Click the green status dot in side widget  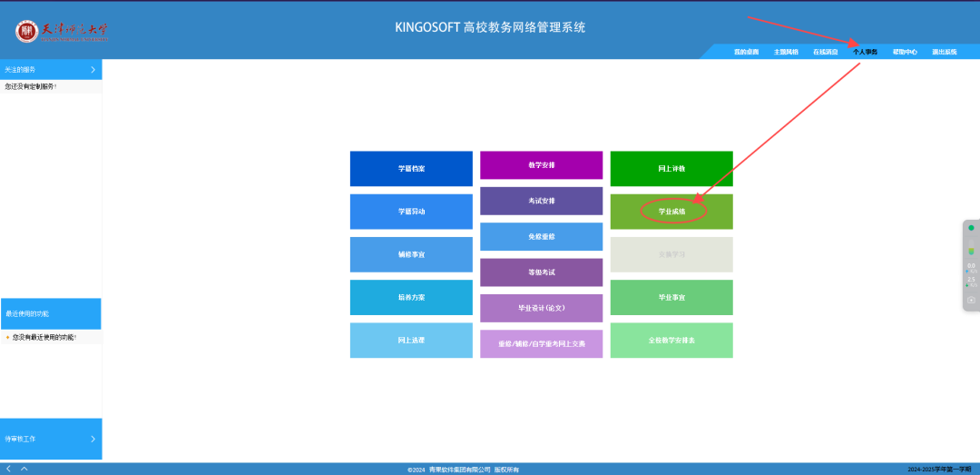click(971, 228)
